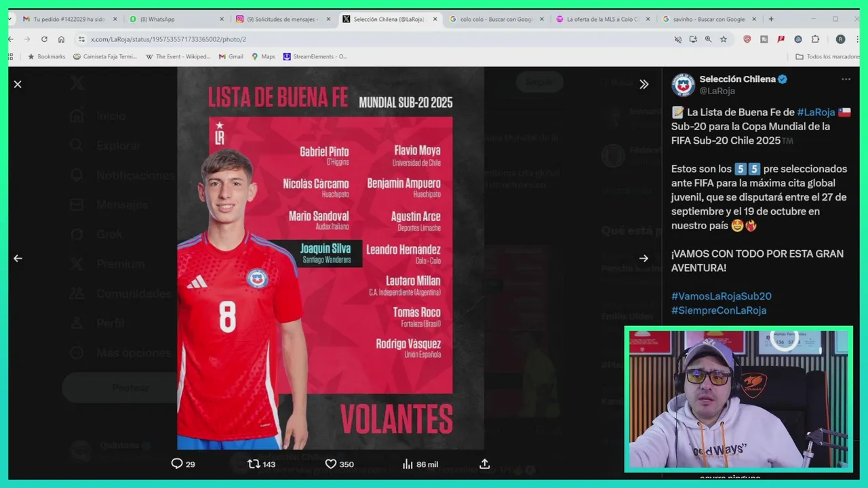Open the StreamElements bookmark
Screen dimensions: 868x488
315,57
